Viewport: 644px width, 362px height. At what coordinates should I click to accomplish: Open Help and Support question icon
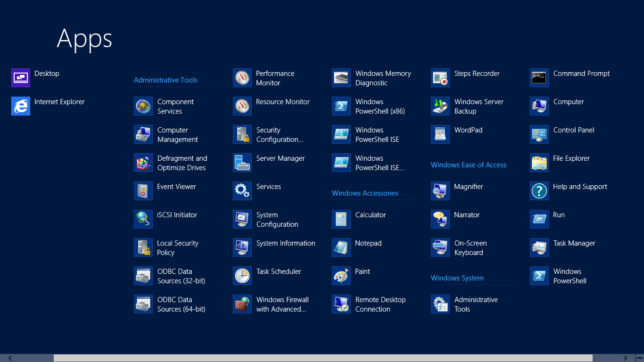point(539,191)
